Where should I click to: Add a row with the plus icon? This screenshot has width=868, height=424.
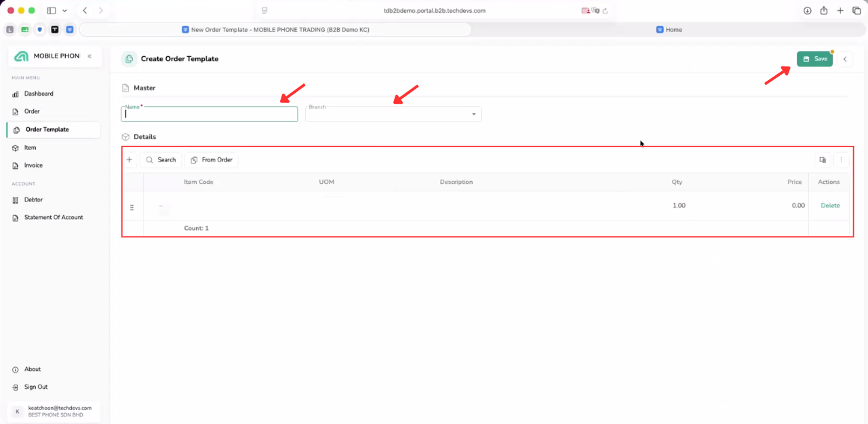pos(130,160)
